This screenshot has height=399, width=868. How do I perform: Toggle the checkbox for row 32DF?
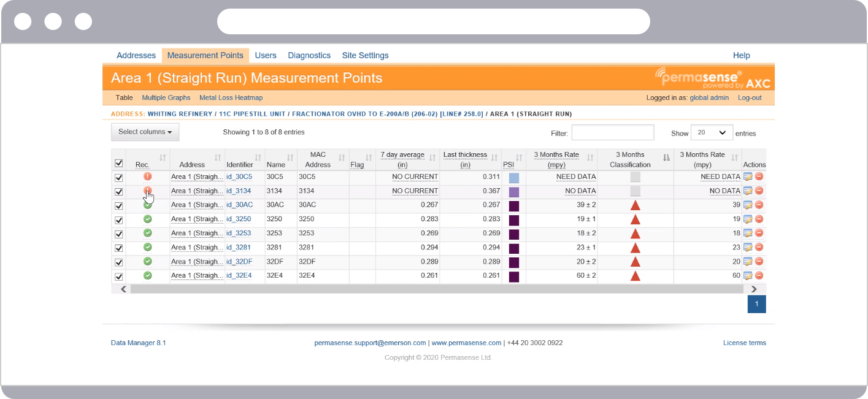119,262
